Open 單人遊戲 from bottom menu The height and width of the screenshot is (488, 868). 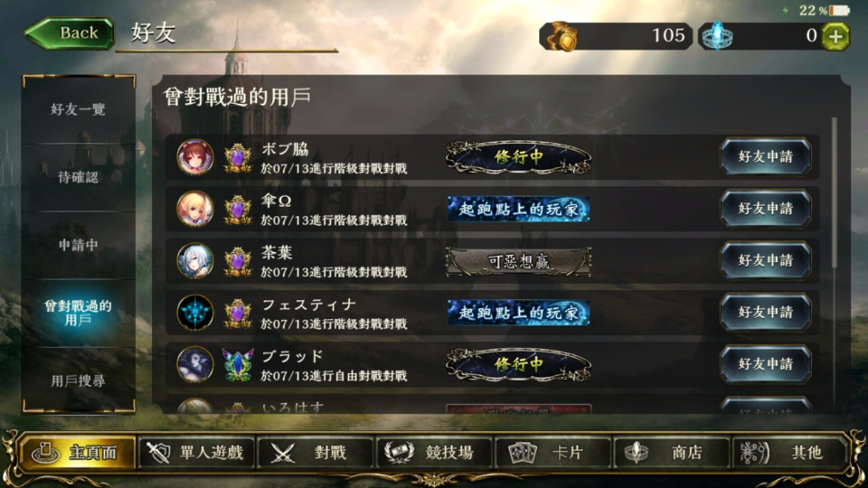pos(196,453)
